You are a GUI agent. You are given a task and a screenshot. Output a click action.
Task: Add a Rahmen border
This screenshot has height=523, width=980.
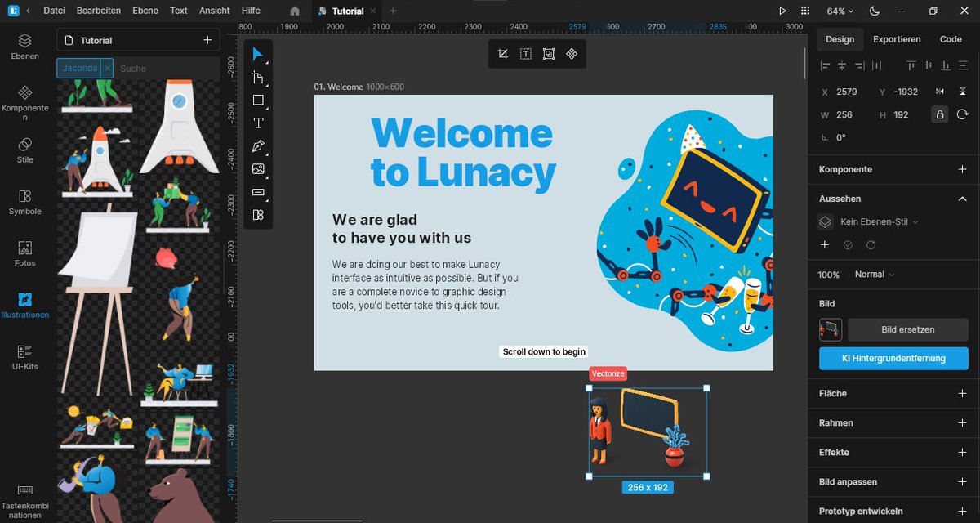(x=962, y=422)
